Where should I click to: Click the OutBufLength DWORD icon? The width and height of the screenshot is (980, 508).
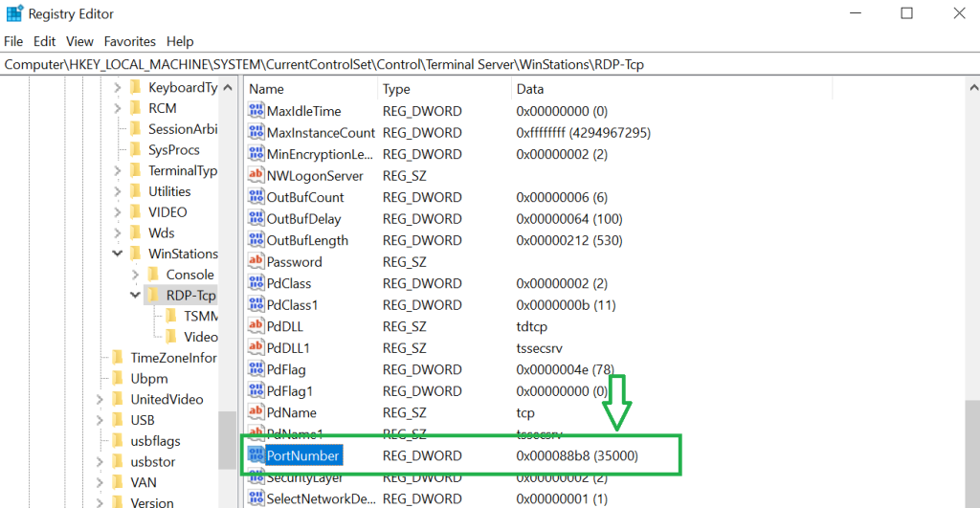point(256,240)
